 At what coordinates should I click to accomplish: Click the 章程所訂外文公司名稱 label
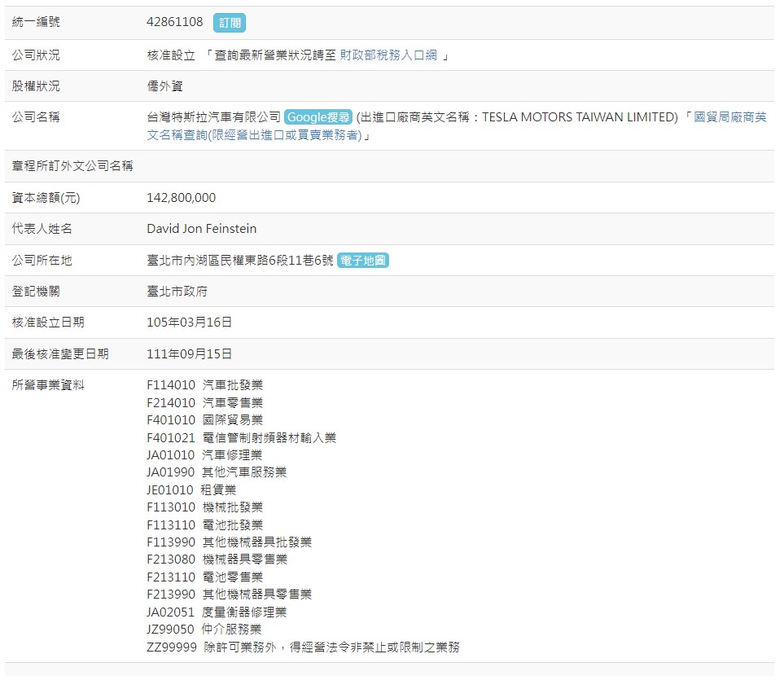[72, 166]
